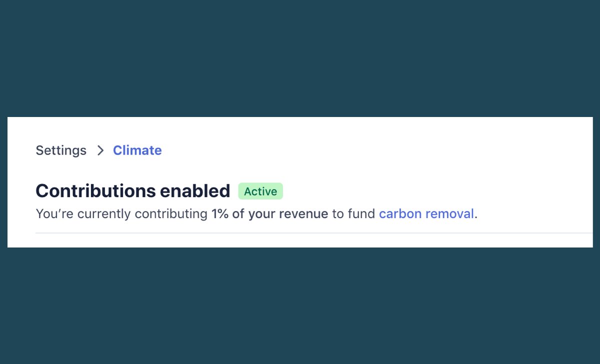Open the carbon removal link
The image size is (600, 364).
(426, 214)
